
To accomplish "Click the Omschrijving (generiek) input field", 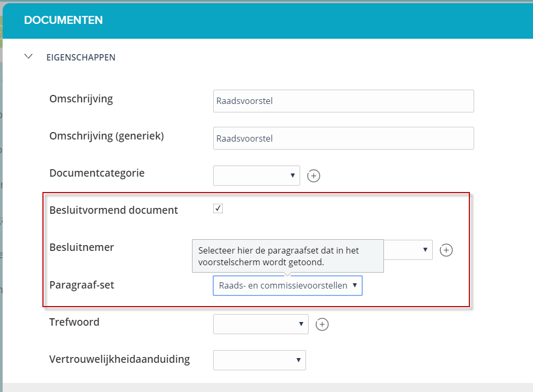I will click(343, 138).
